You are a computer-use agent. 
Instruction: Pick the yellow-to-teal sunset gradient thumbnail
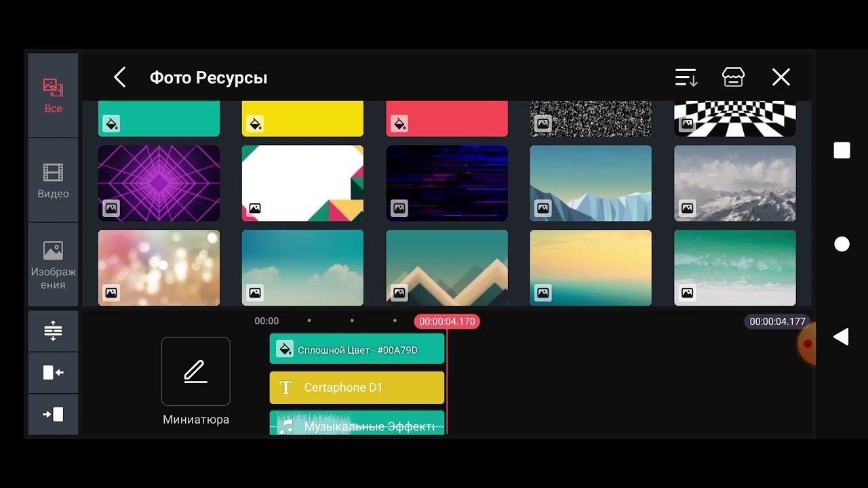pos(591,268)
